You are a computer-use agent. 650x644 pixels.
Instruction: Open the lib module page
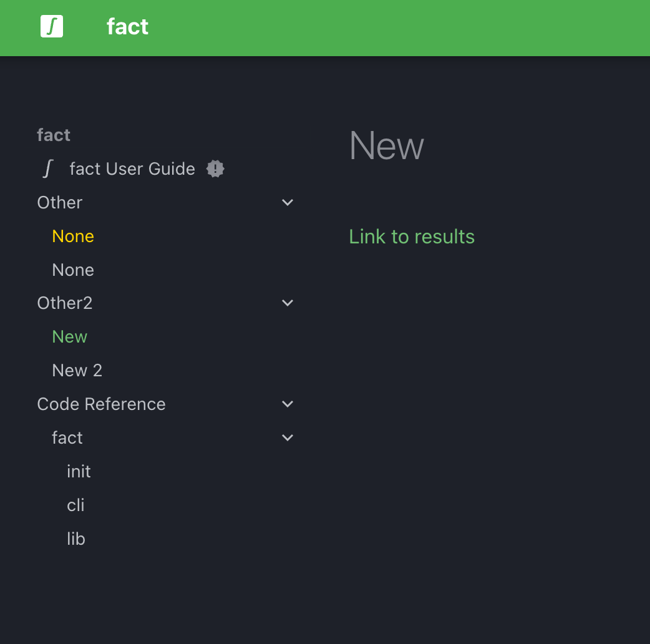coord(75,539)
